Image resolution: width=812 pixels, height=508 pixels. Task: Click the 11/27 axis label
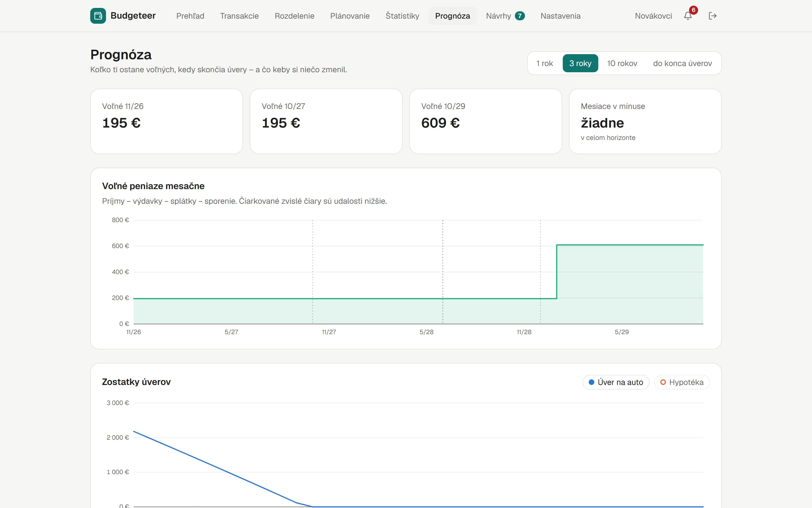click(x=329, y=332)
